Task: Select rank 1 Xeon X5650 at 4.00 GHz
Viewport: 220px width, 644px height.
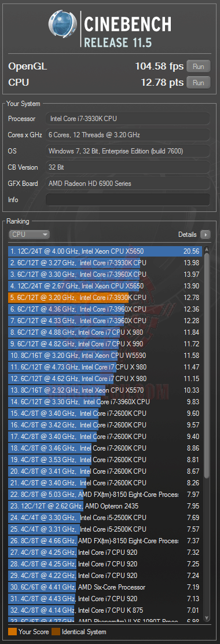Action: pyautogui.click(x=105, y=251)
